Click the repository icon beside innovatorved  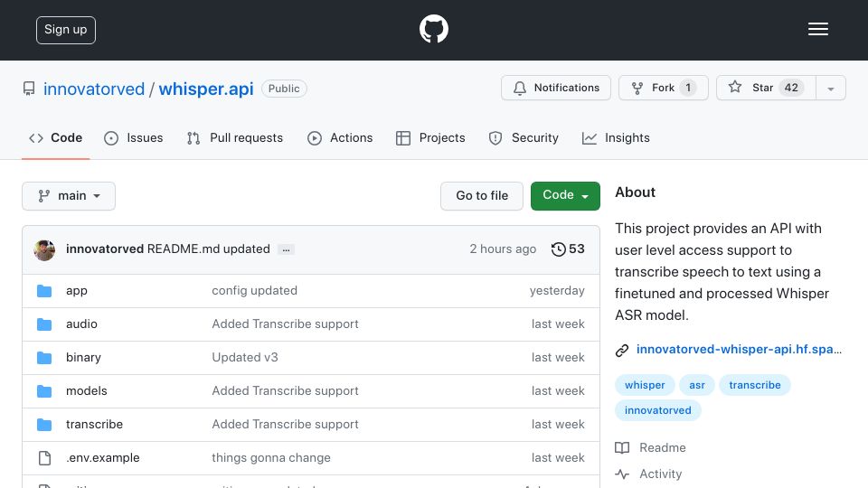pyautogui.click(x=29, y=89)
